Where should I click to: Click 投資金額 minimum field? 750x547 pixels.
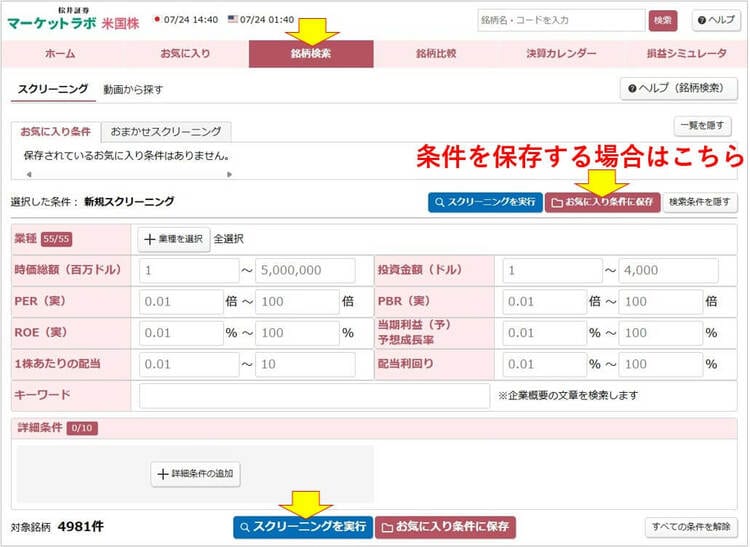click(552, 271)
